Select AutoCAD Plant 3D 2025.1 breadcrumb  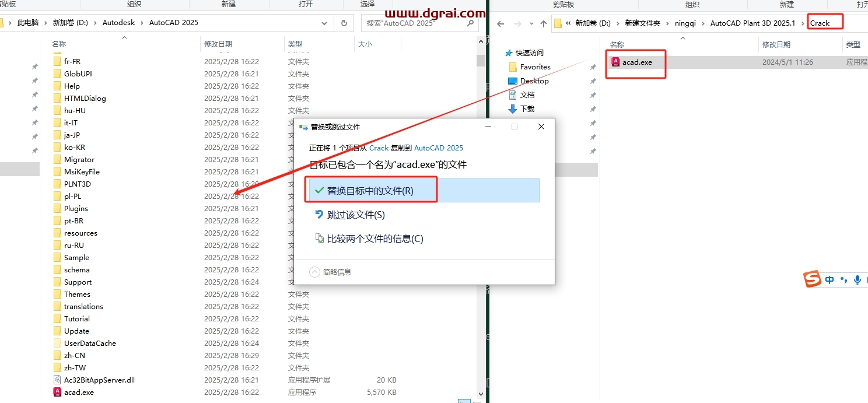[752, 23]
